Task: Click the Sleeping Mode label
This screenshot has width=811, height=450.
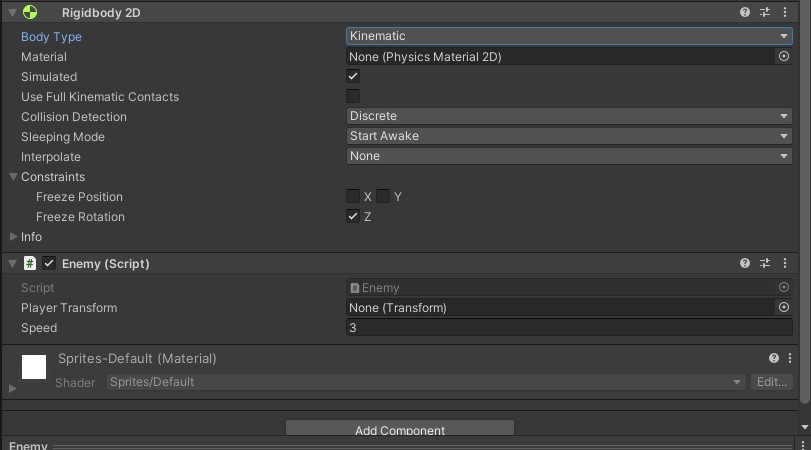Action: pyautogui.click(x=63, y=137)
